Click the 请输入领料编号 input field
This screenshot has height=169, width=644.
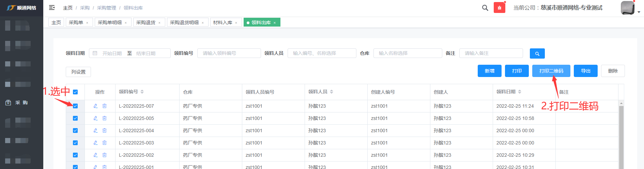[229, 53]
